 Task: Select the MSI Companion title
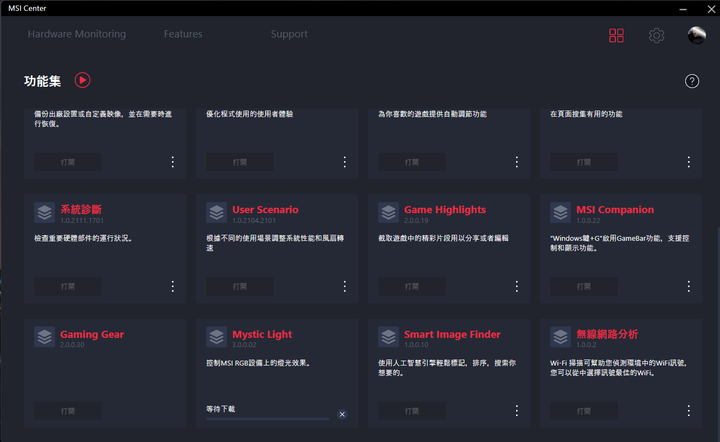[x=615, y=209]
